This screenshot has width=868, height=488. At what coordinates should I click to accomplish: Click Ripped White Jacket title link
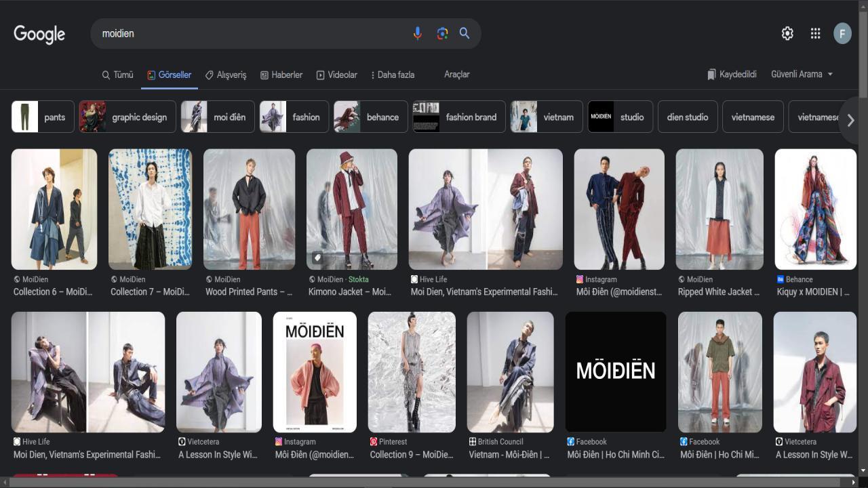(x=719, y=292)
